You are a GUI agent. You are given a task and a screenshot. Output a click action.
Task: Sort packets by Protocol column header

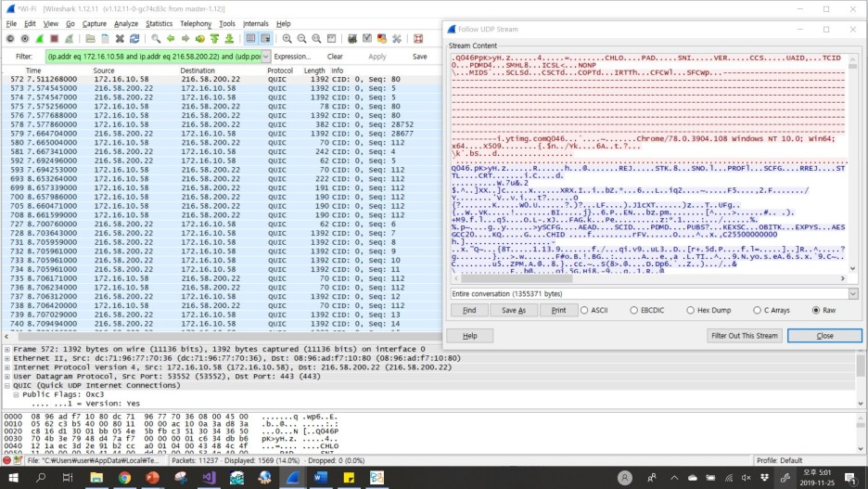(279, 71)
